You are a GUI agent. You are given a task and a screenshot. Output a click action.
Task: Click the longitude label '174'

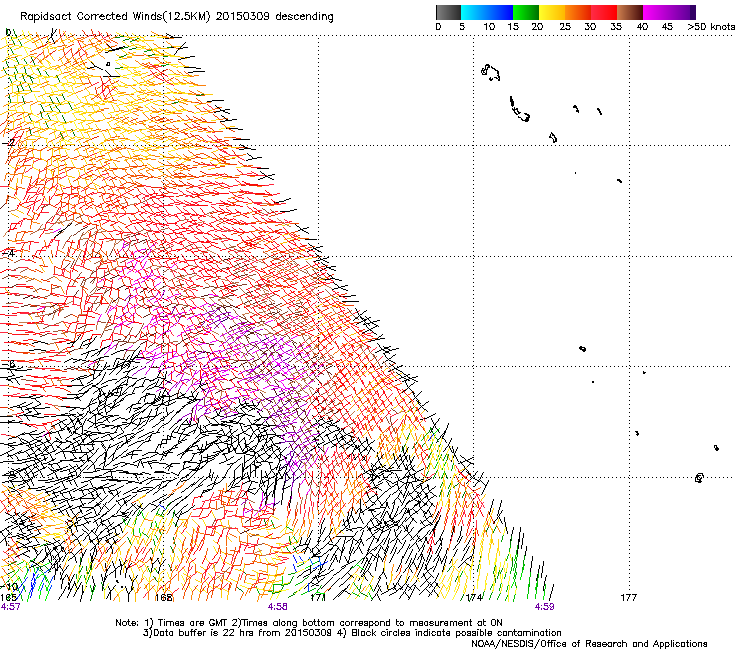(x=474, y=598)
